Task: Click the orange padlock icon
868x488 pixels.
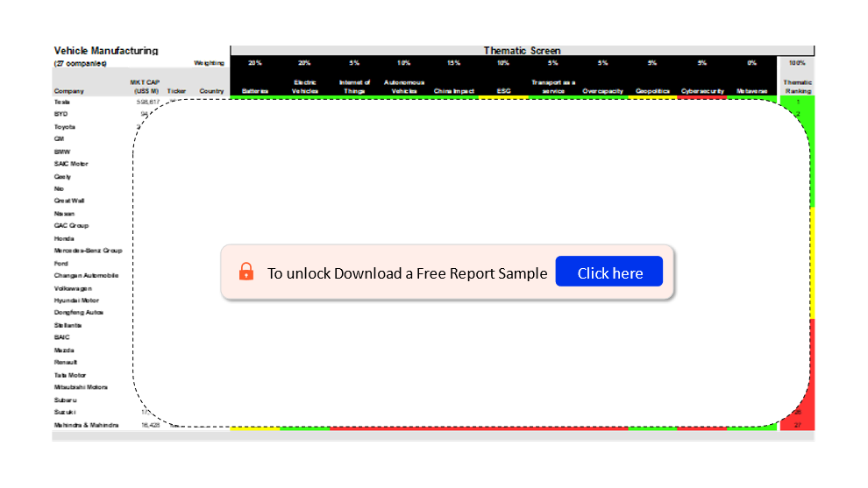Action: 246,272
